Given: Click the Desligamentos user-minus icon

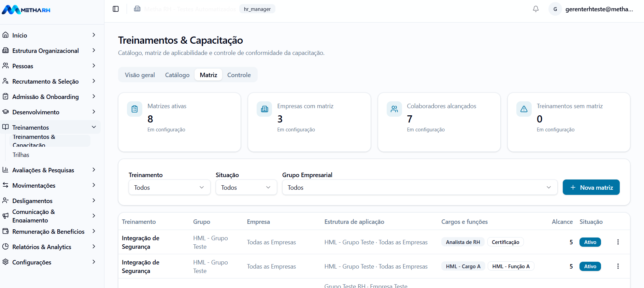Looking at the screenshot, I should [5, 200].
